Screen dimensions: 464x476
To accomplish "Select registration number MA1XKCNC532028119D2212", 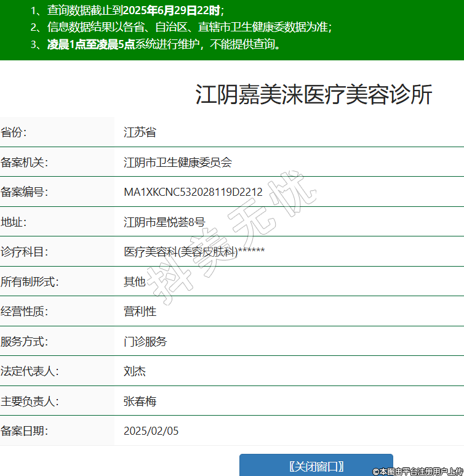I will pos(193,192).
